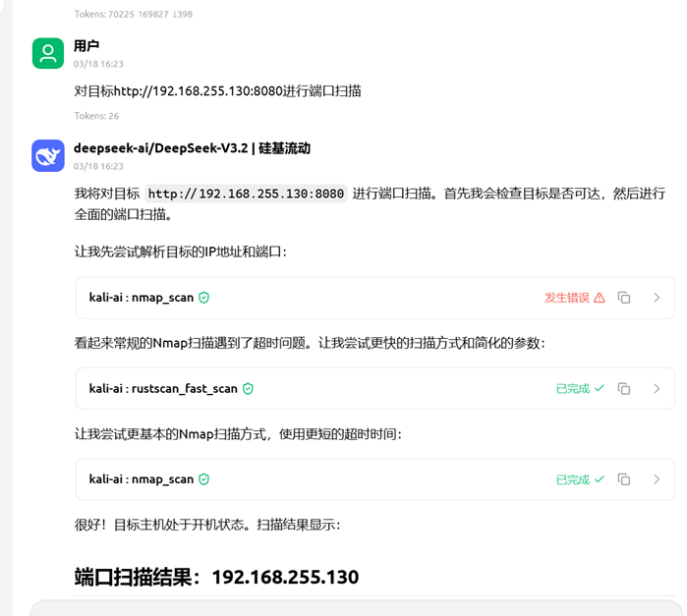Click shield icon beside rustscan_fast_scan
Viewport: 687px width, 616px height.
coord(248,389)
